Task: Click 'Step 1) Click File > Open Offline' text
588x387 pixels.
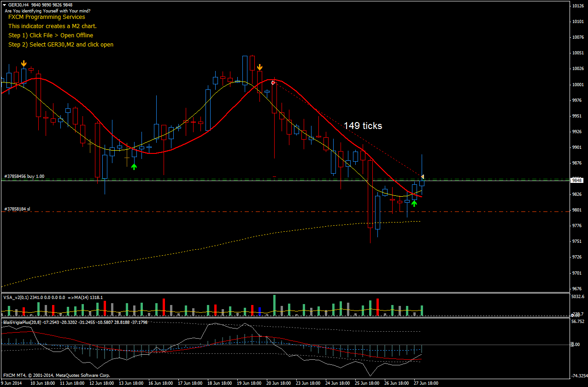Action: point(51,35)
